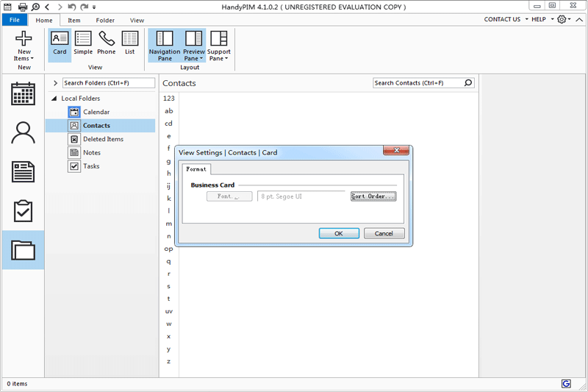Jump to 'm' in contact index
Viewport: 588px width, 392px height.
pyautogui.click(x=169, y=224)
